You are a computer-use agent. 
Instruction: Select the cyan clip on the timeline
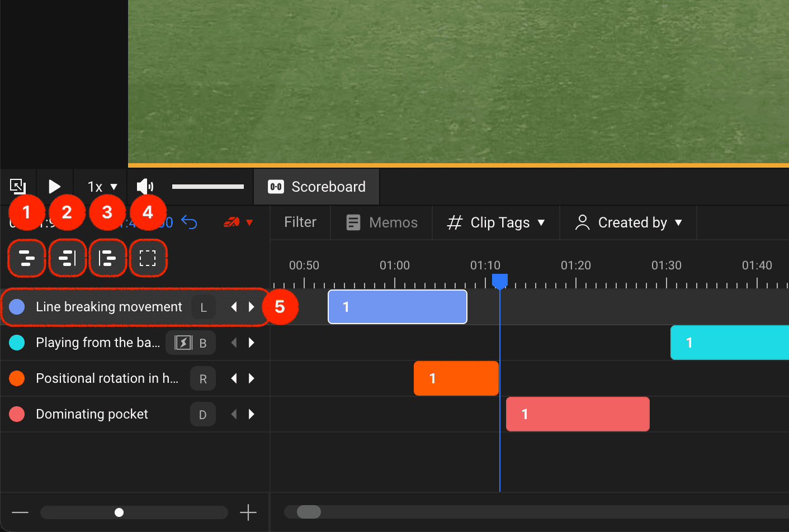click(x=730, y=343)
